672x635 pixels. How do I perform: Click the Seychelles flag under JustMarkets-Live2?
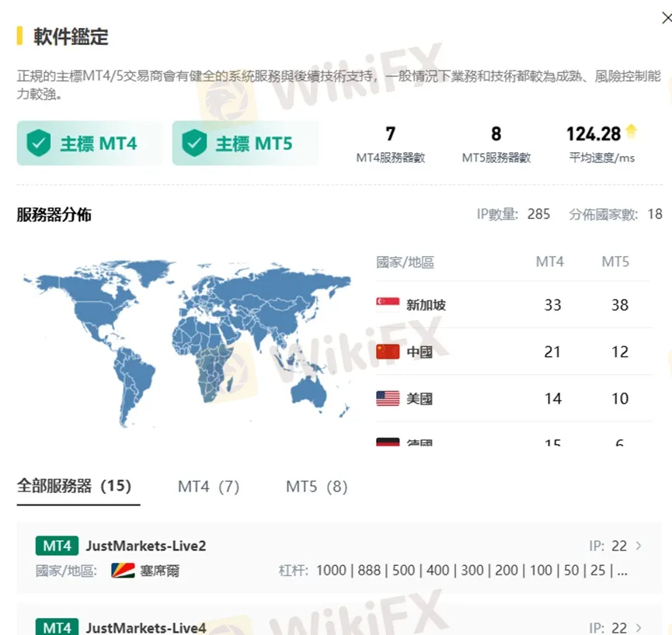tap(123, 571)
